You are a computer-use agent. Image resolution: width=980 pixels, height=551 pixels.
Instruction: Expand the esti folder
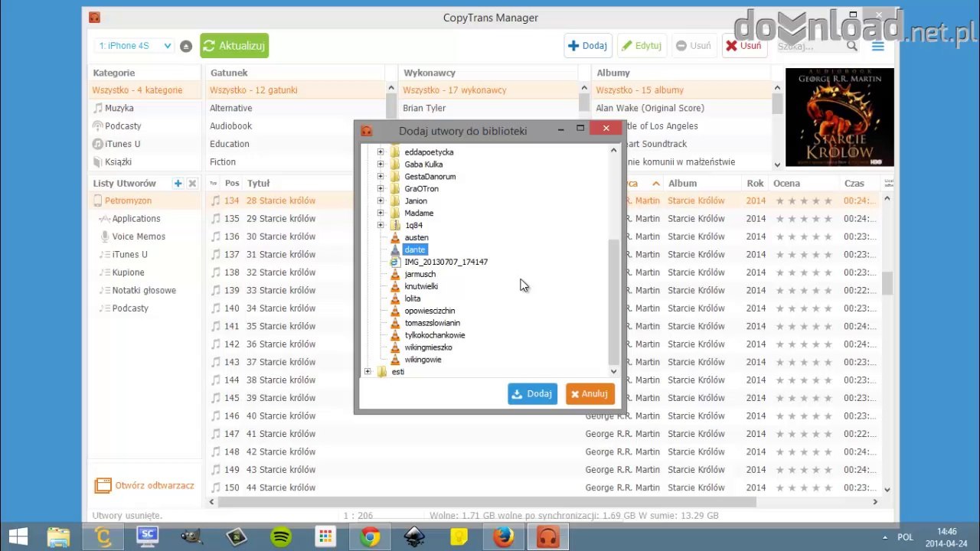pos(368,372)
